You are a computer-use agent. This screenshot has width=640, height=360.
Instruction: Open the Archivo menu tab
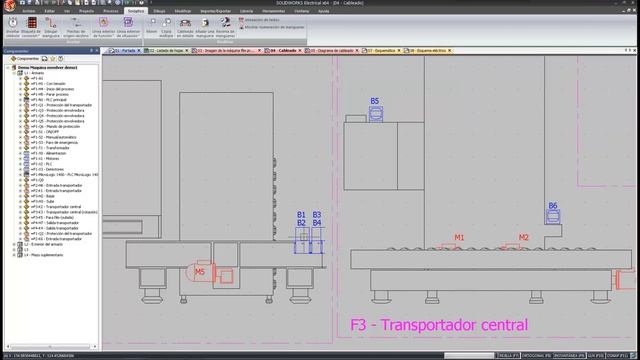(29, 11)
